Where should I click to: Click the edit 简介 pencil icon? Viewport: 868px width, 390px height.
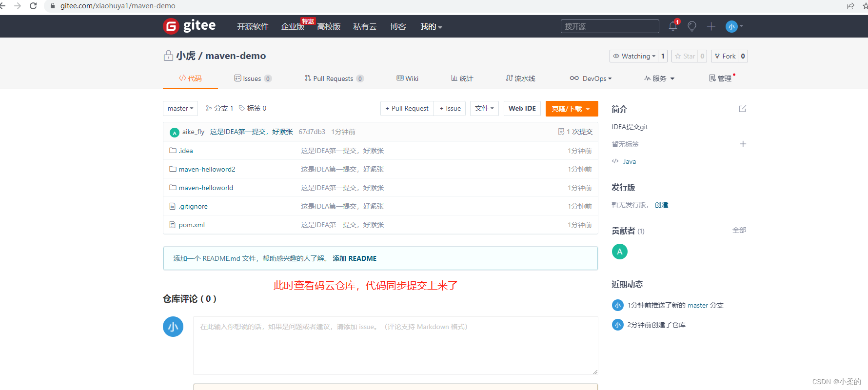(x=742, y=109)
